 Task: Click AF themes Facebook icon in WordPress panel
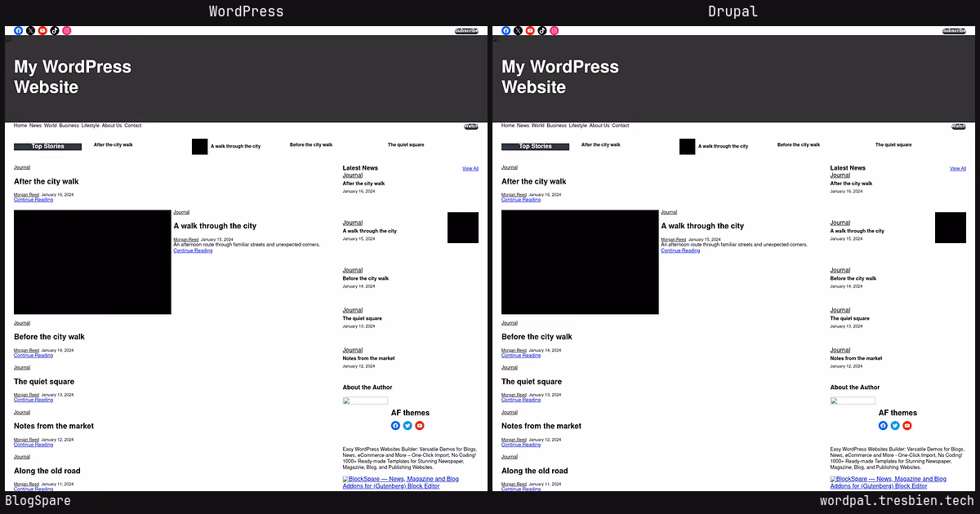pyautogui.click(x=395, y=426)
